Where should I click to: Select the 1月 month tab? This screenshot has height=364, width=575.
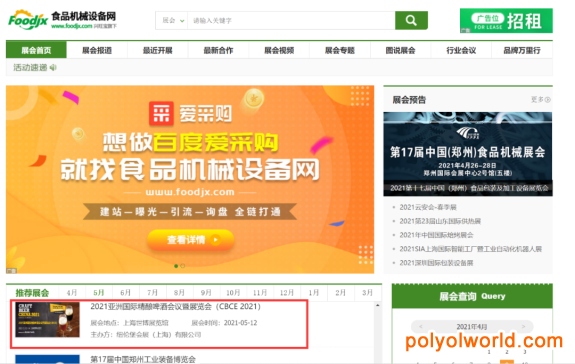[314, 293]
